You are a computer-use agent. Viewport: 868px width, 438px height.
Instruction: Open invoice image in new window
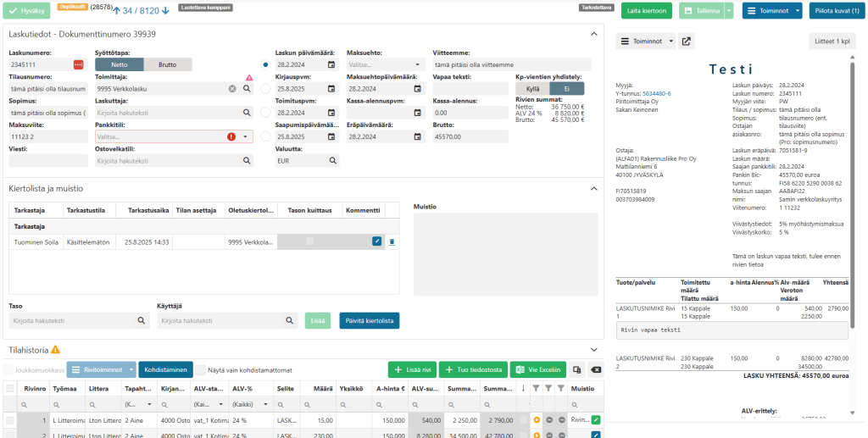coord(687,41)
